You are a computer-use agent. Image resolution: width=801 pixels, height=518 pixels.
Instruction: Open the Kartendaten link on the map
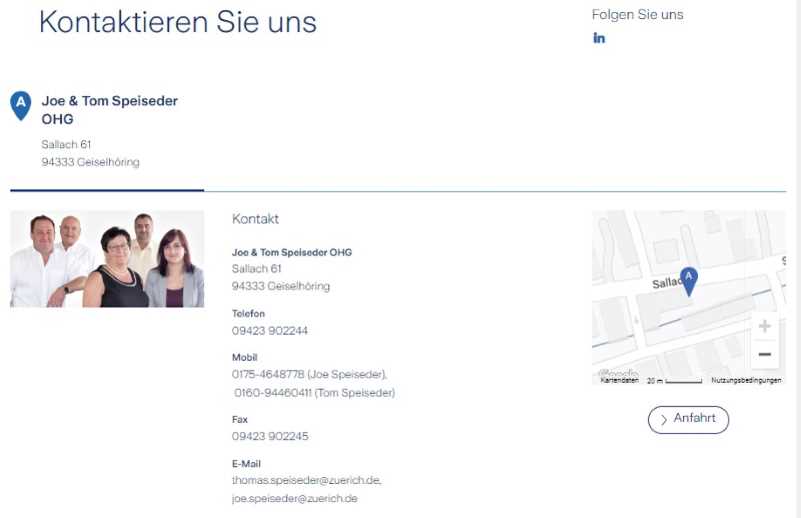click(x=619, y=381)
